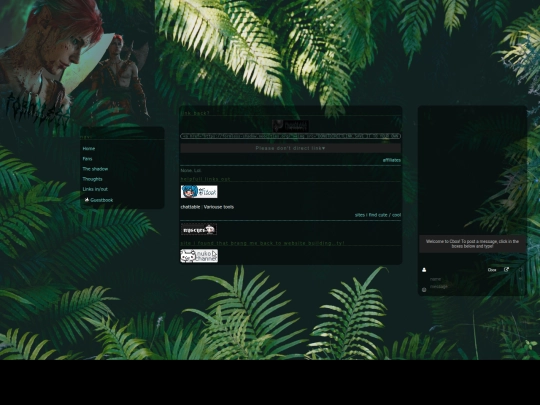This screenshot has width=540, height=405.
Task: Click the chat message input field
Action: point(472,287)
